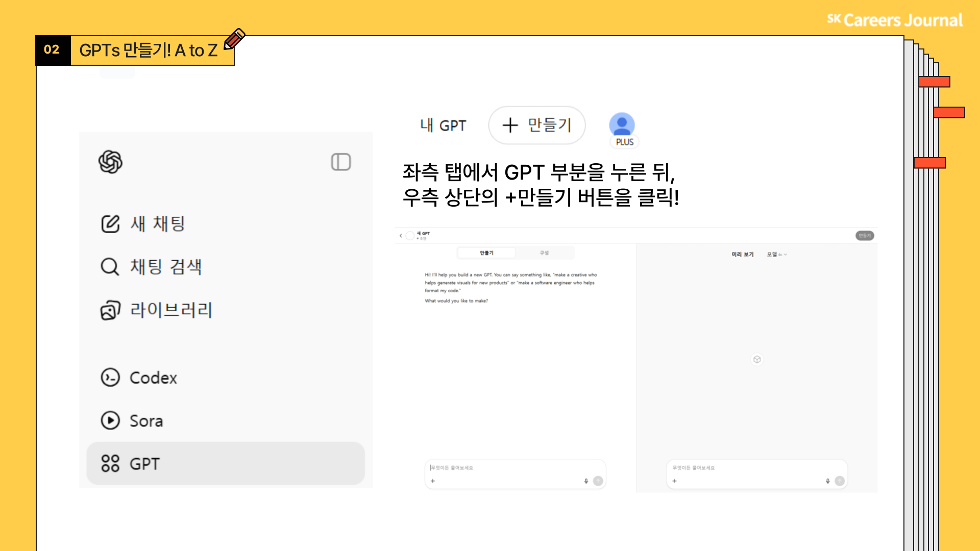
Task: Start a new chat (새 채팅)
Action: [x=143, y=223]
